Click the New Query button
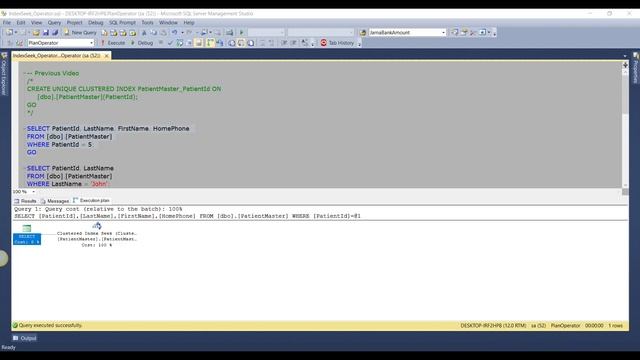Image resolution: width=640 pixels, height=360 pixels. [80, 33]
